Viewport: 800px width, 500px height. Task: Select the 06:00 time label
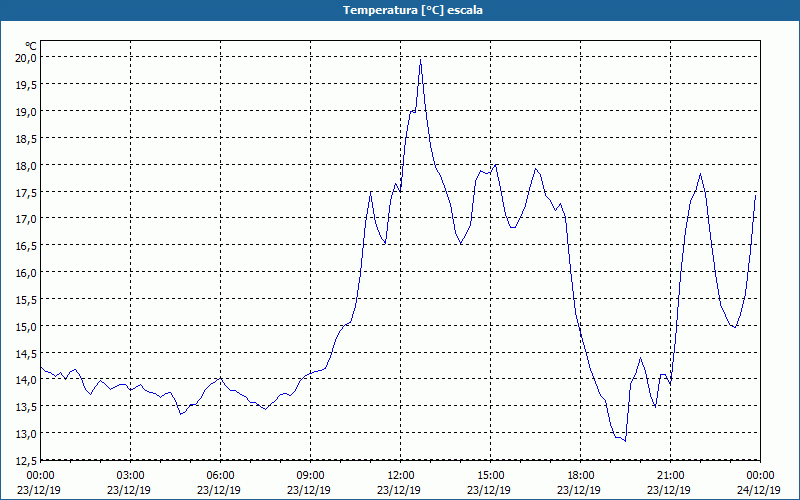coord(221,476)
